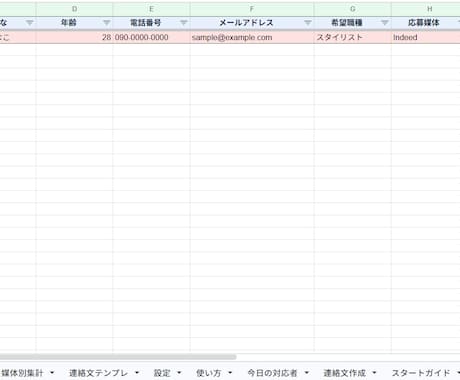Open filter for 年齢 column
The width and height of the screenshot is (460, 380).
pos(107,23)
